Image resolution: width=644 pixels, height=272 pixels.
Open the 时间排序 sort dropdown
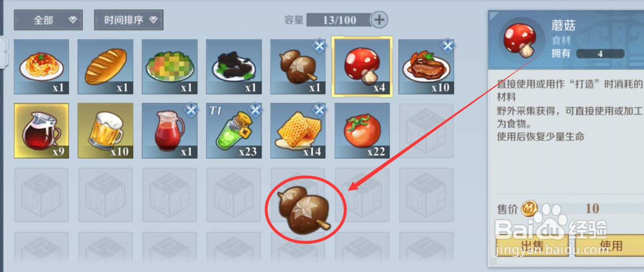(x=128, y=20)
